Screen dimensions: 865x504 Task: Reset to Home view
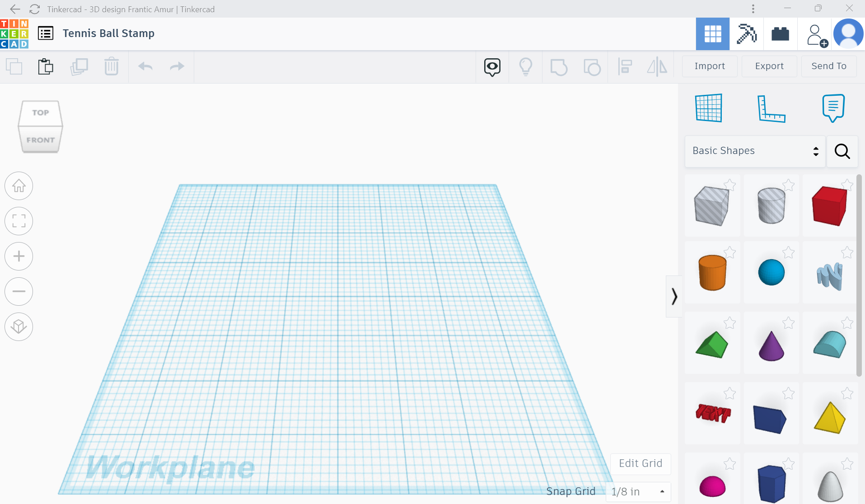coord(19,186)
